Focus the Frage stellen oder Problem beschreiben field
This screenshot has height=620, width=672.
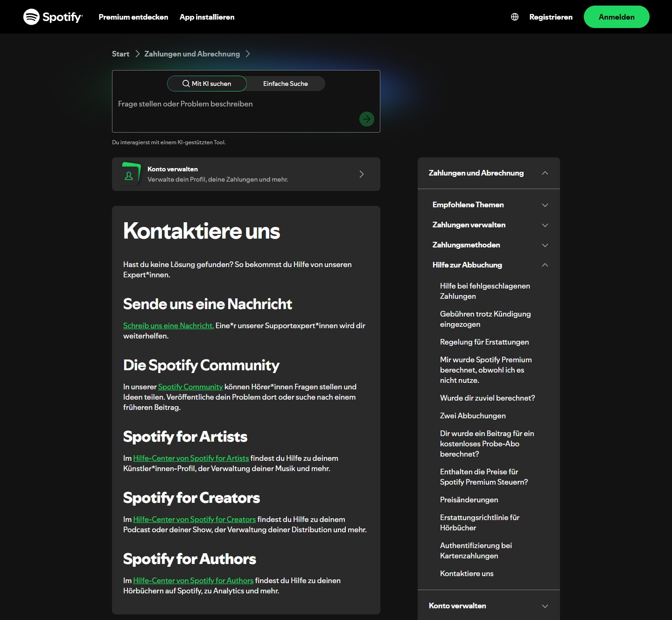pyautogui.click(x=246, y=104)
